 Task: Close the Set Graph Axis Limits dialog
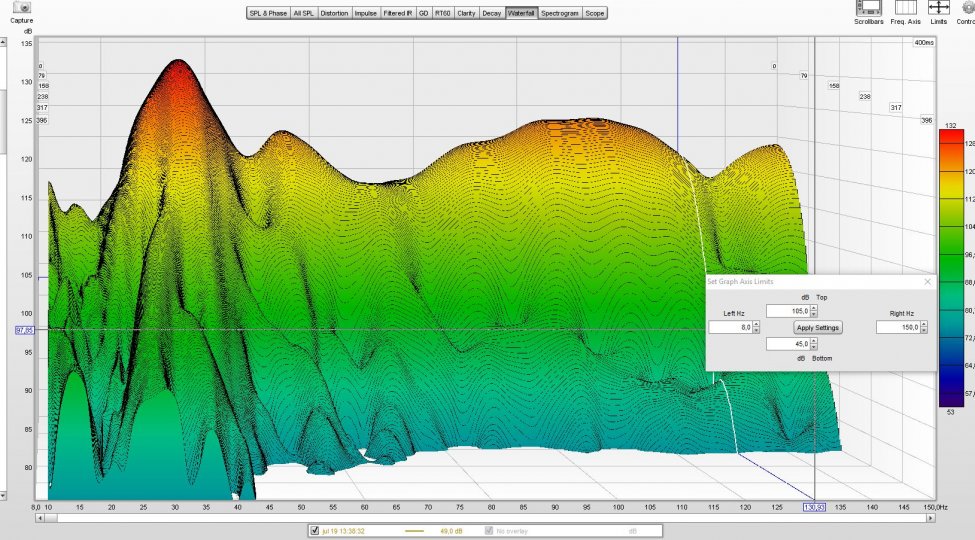click(x=927, y=282)
